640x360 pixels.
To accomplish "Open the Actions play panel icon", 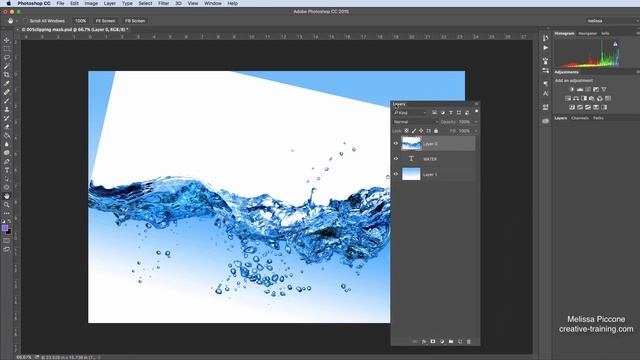I will click(x=546, y=48).
